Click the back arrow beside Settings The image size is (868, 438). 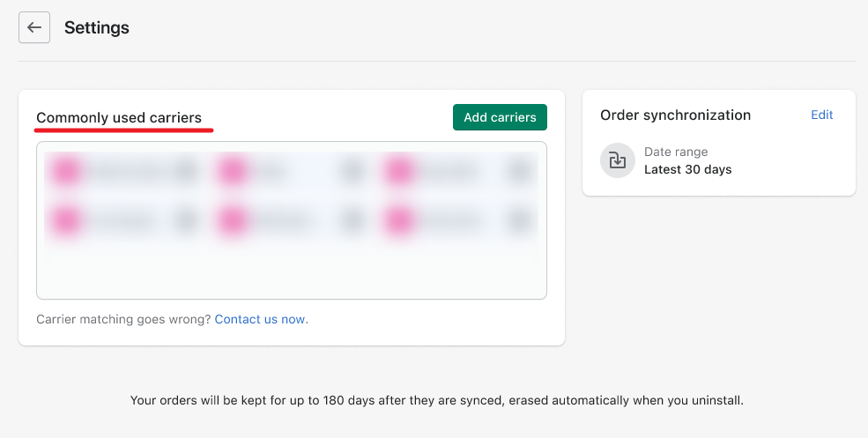click(x=34, y=27)
